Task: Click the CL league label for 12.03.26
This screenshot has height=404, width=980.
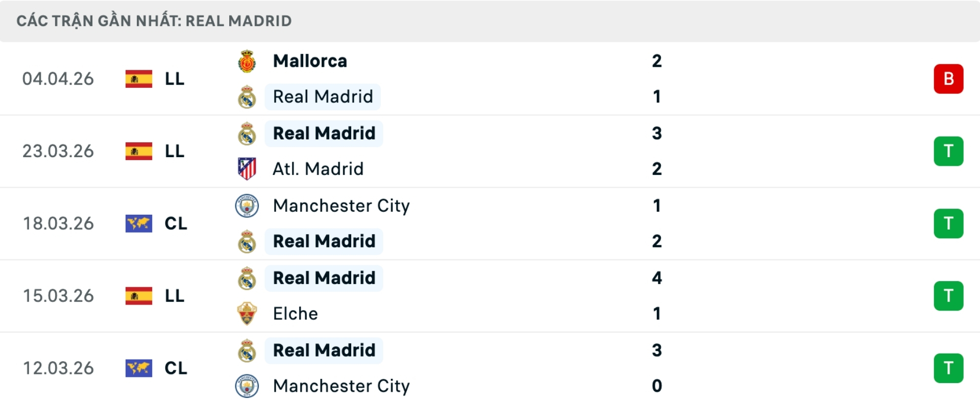Action: point(176,368)
